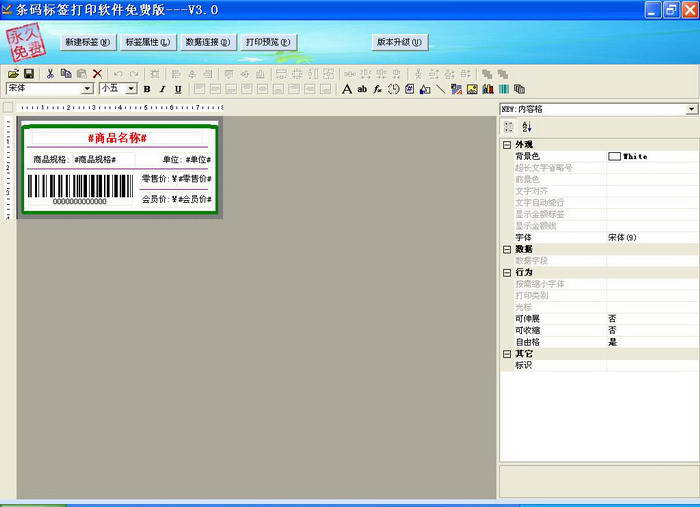Delete selected item with red X
The width and height of the screenshot is (700, 507).
(97, 74)
